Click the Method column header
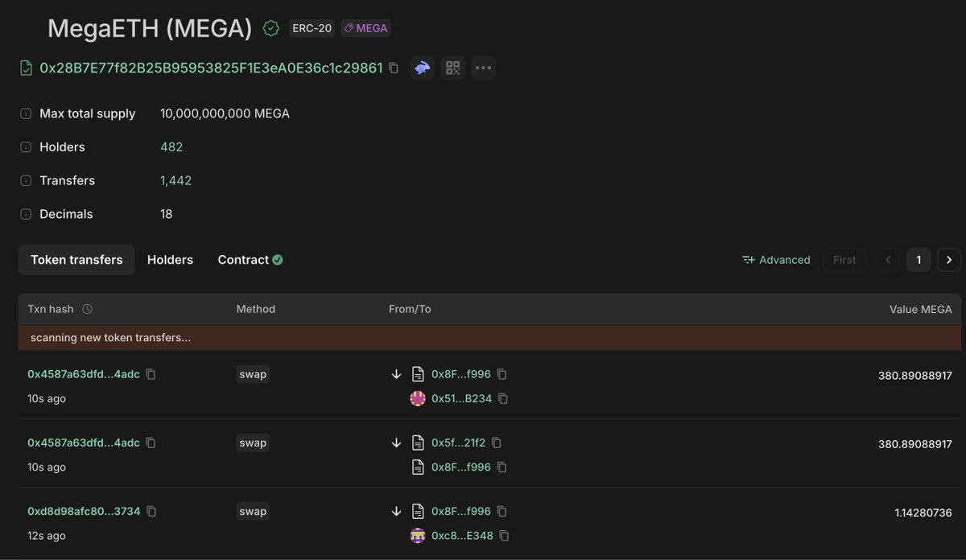Image resolution: width=966 pixels, height=560 pixels. (x=255, y=309)
